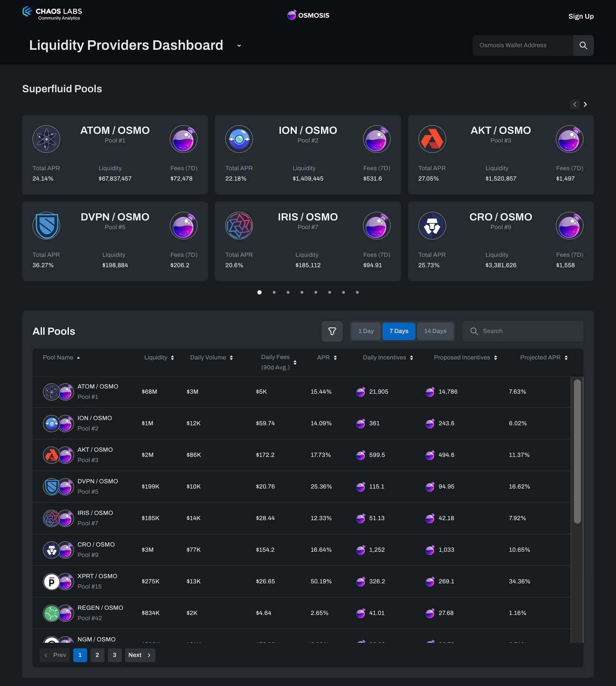Click OSMO icon beside 21,905 daily incentives
This screenshot has width=616, height=686.
pyautogui.click(x=361, y=392)
